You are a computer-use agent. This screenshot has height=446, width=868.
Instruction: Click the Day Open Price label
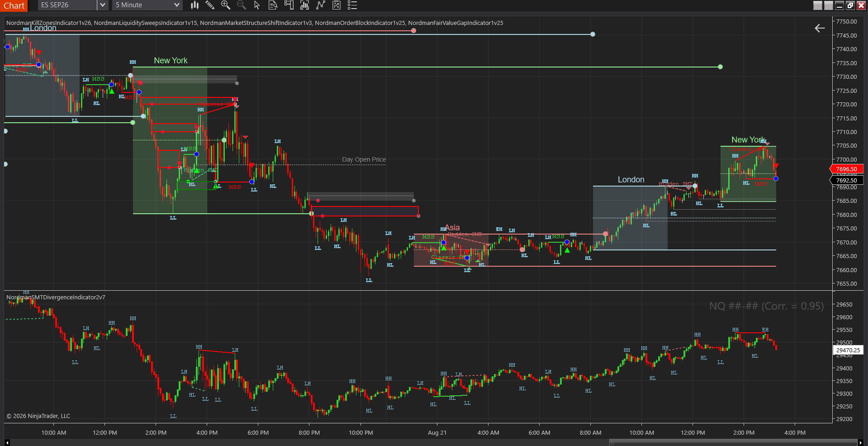click(x=364, y=159)
